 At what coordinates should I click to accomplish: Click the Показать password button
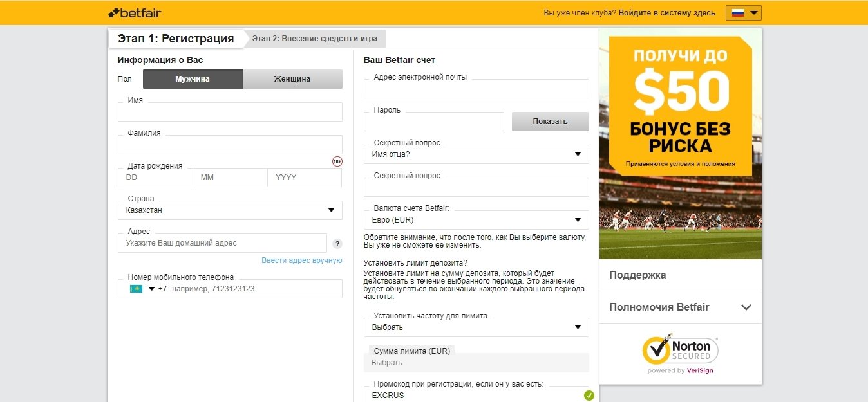click(x=550, y=122)
